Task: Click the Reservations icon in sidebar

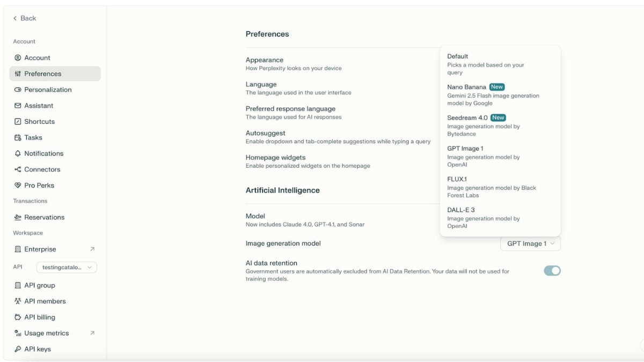Action: [18, 217]
